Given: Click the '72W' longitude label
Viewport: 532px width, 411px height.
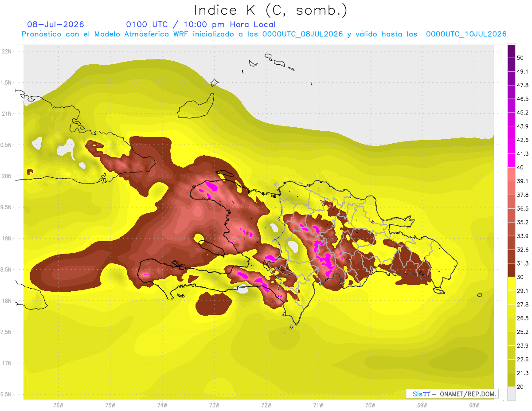Looking at the screenshot, I should 266,405.
